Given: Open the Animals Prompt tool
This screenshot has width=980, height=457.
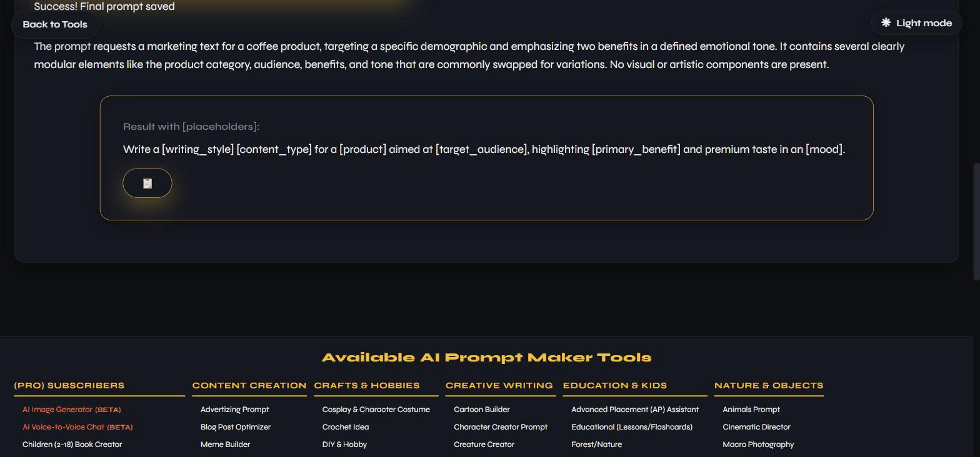Looking at the screenshot, I should point(751,410).
